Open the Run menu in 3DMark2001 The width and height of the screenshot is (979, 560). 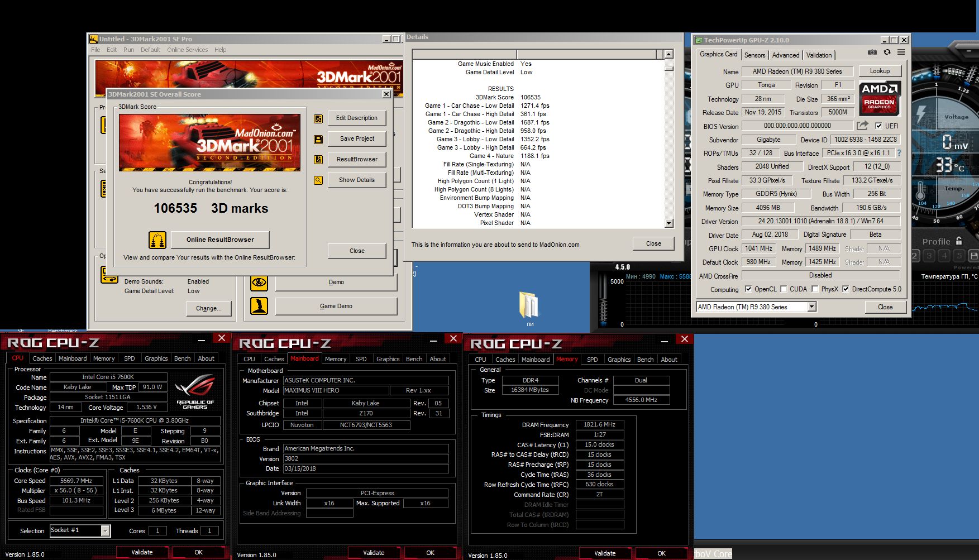coord(128,50)
